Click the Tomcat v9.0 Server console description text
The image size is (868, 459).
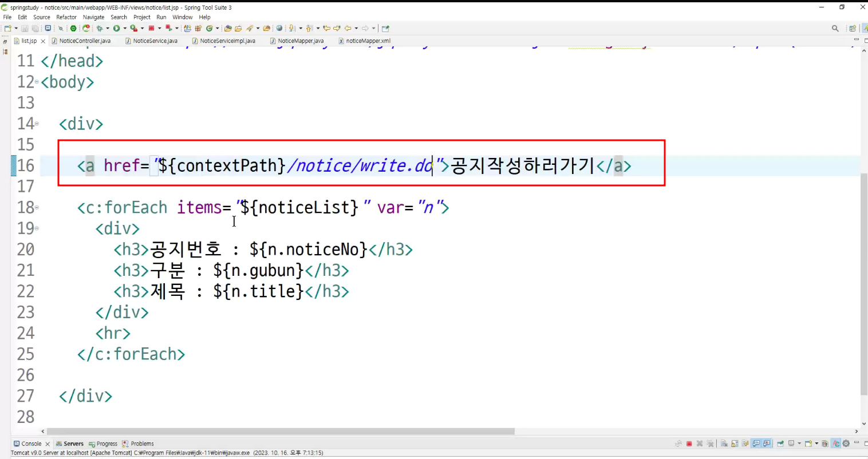tap(167, 453)
